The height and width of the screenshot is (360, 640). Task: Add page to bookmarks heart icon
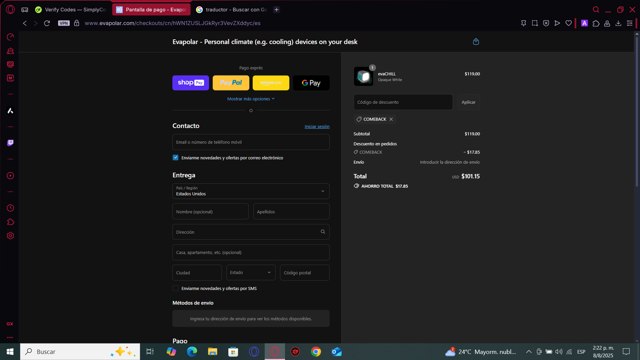tap(569, 23)
